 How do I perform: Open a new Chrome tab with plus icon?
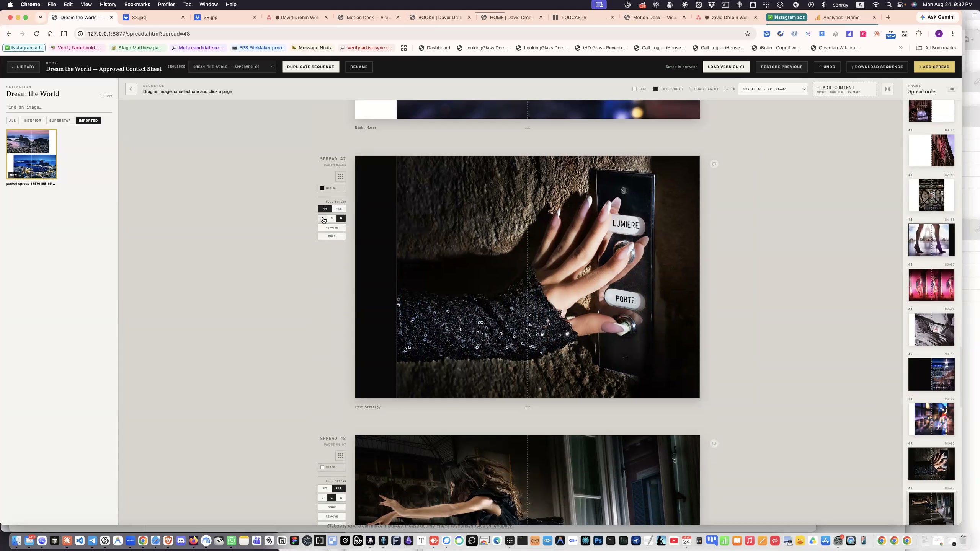[888, 17]
